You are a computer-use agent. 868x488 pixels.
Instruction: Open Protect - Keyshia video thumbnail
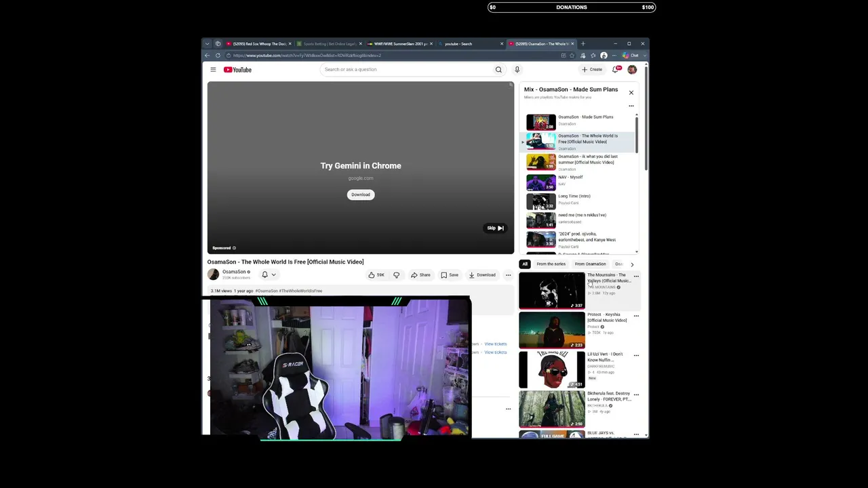[x=551, y=330]
